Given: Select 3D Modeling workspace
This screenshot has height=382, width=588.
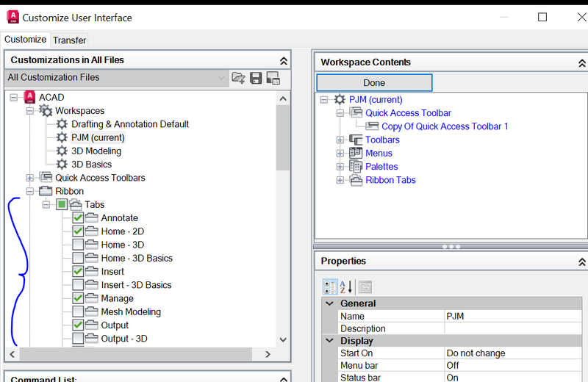Looking at the screenshot, I should click(x=96, y=151).
